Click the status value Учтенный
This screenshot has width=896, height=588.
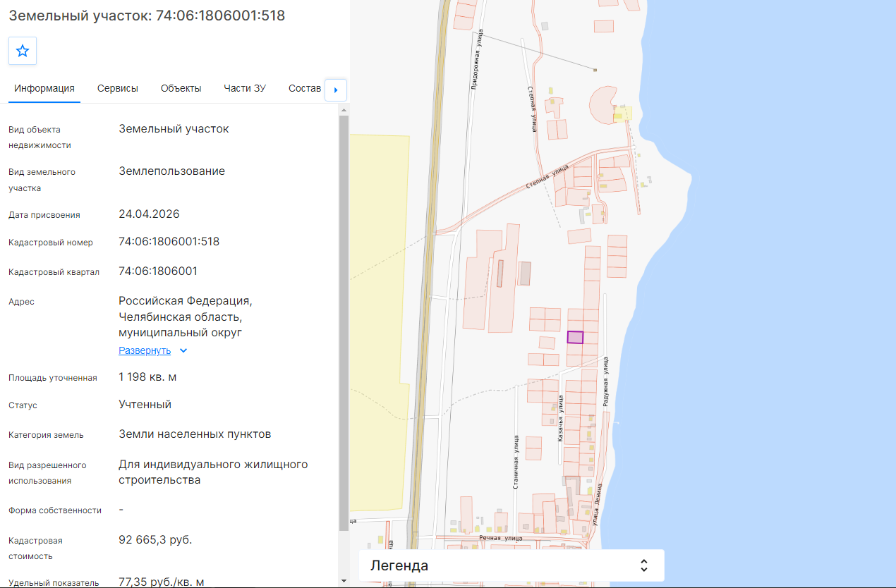pyautogui.click(x=145, y=405)
